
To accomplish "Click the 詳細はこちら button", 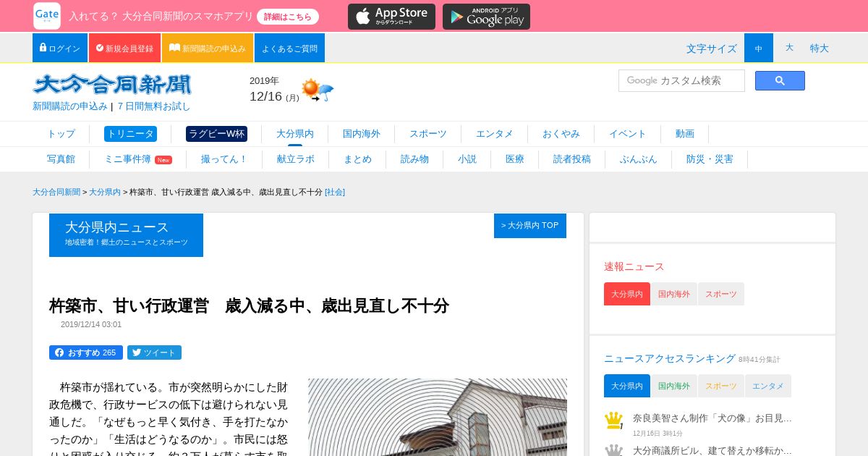I will pyautogui.click(x=288, y=17).
